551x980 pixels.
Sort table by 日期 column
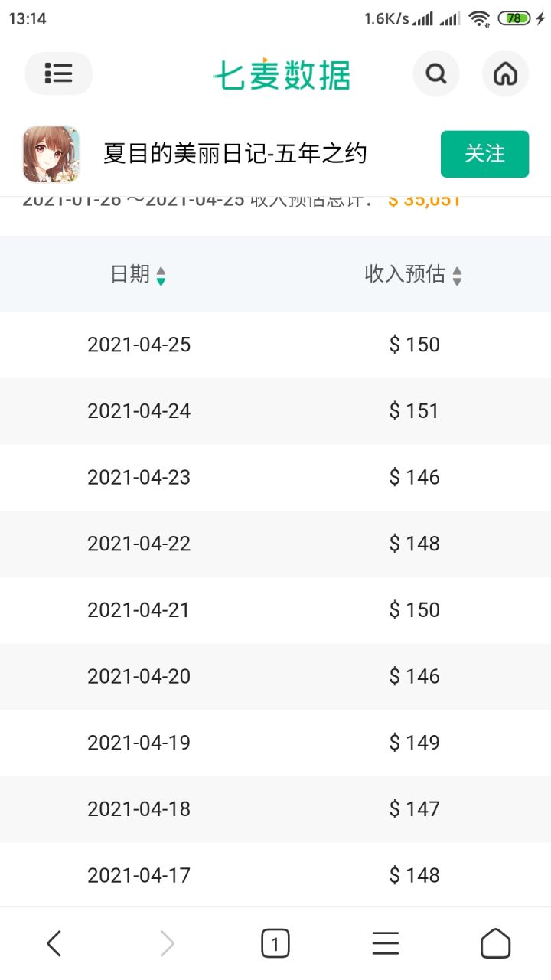tap(138, 274)
